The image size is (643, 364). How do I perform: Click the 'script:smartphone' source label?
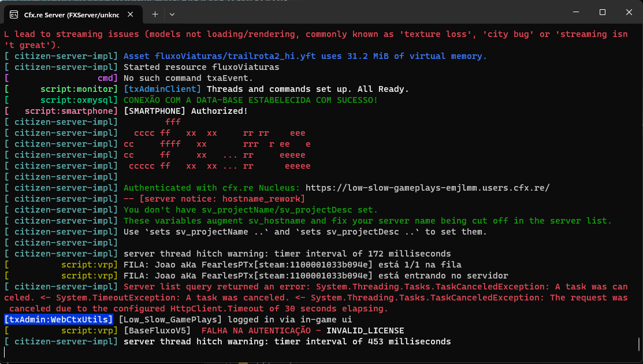[69, 111]
